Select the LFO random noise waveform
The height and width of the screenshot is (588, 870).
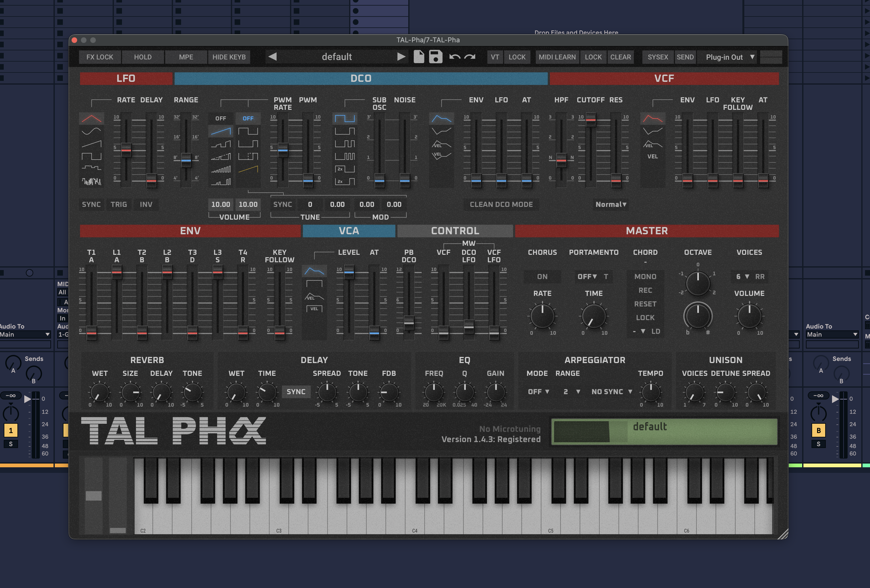point(91,181)
